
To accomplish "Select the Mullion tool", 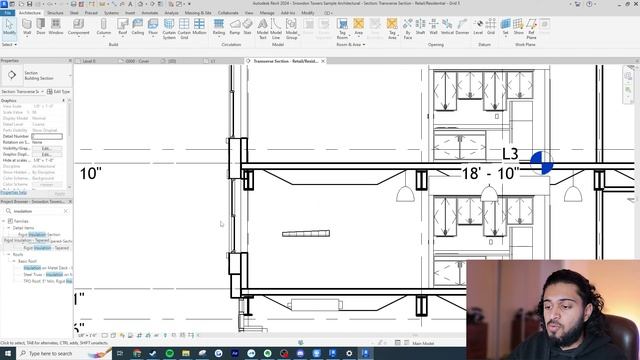I will 199,27.
